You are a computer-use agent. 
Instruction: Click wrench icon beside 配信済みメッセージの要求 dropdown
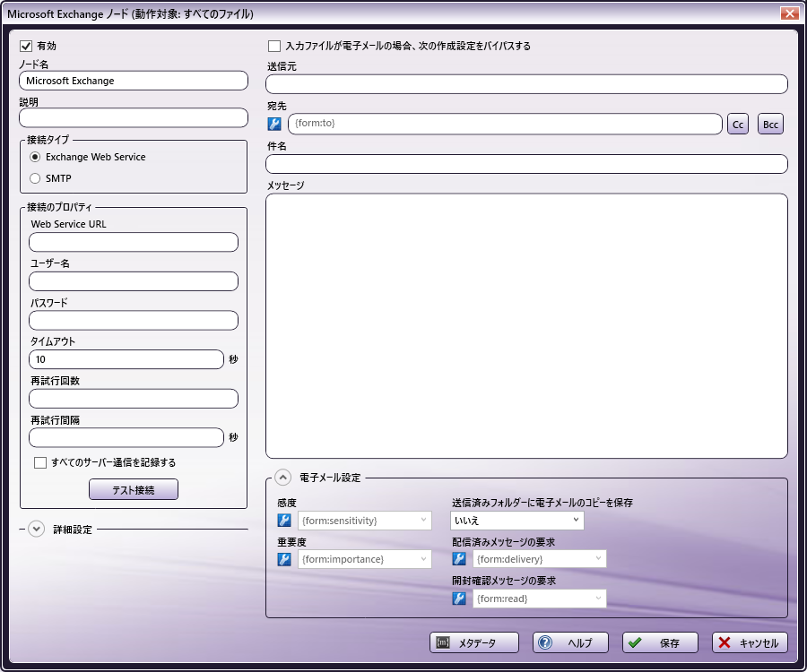pyautogui.click(x=459, y=559)
